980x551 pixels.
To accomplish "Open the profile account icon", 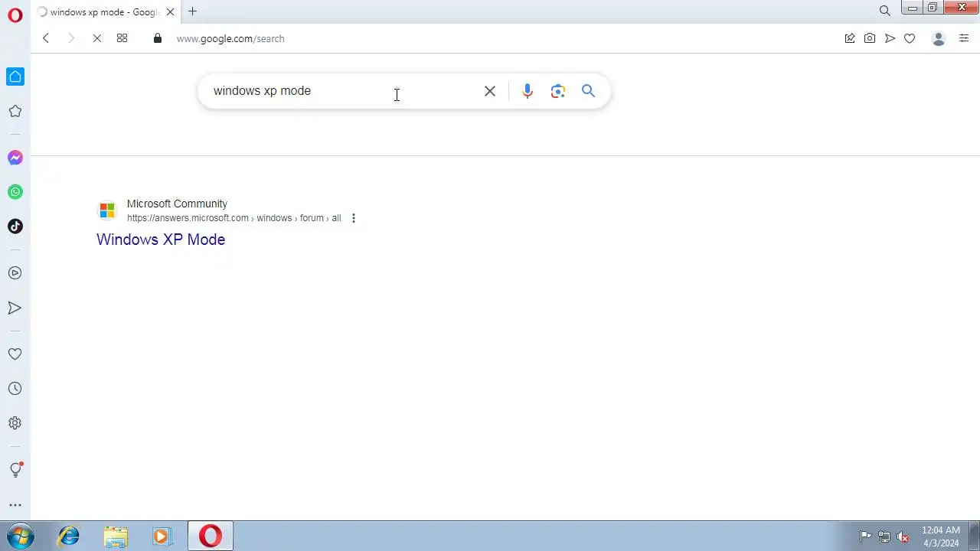I will (x=939, y=38).
